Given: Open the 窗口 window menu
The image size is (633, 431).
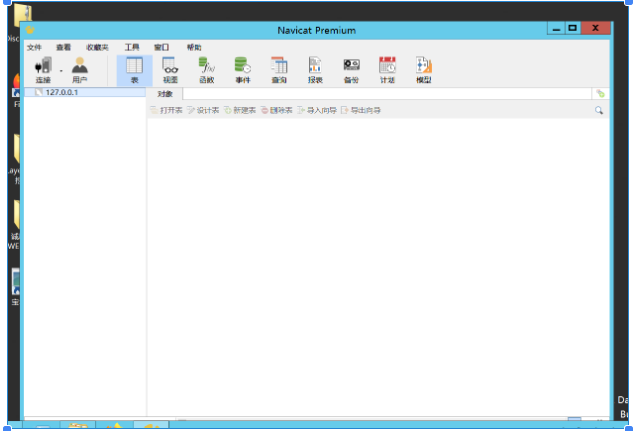Looking at the screenshot, I should coord(161,48).
